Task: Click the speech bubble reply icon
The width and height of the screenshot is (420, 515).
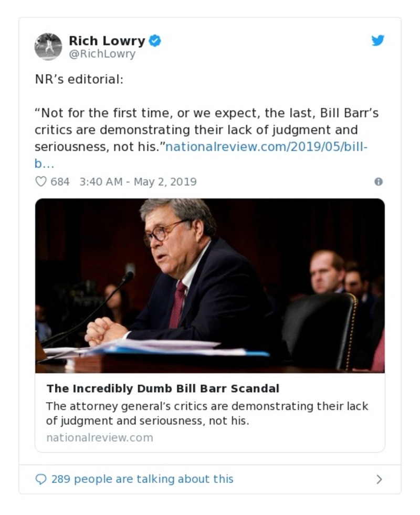Action: (x=40, y=479)
